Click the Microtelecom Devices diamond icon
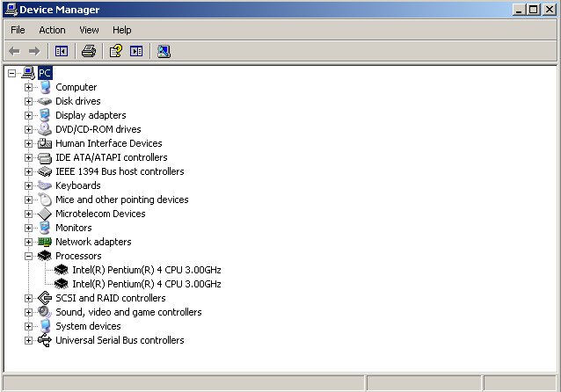The width and height of the screenshot is (561, 392). pyautogui.click(x=45, y=214)
